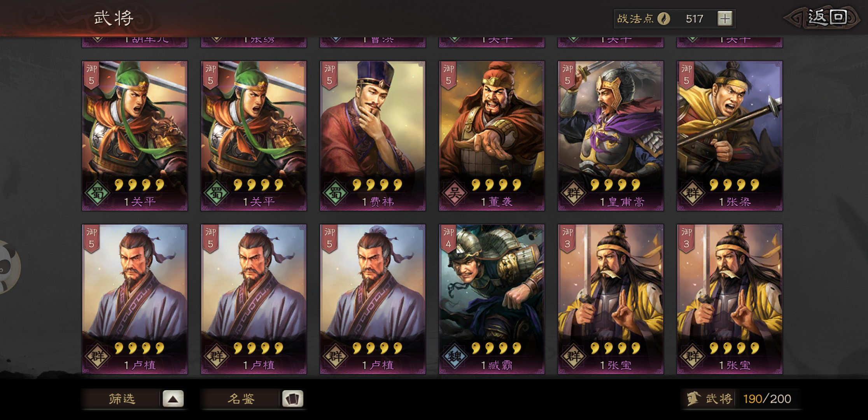Click the 群 faction badge on 皇甫嵩
The height and width of the screenshot is (420, 868).
coord(573,193)
